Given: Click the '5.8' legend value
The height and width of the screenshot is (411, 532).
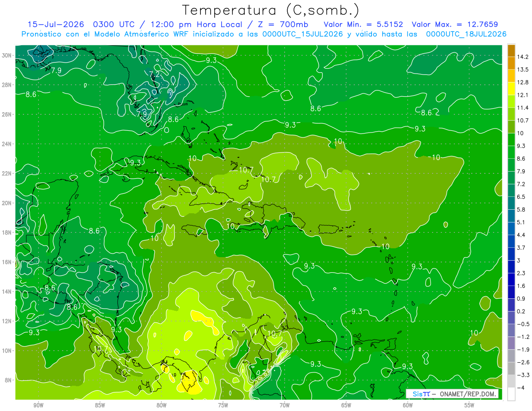Looking at the screenshot, I should point(521,210).
